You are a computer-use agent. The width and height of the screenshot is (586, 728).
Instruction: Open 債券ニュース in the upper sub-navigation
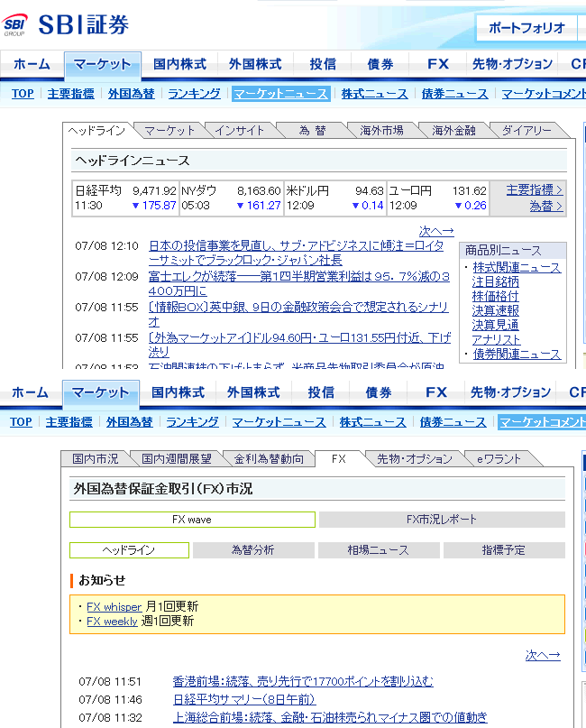454,93
